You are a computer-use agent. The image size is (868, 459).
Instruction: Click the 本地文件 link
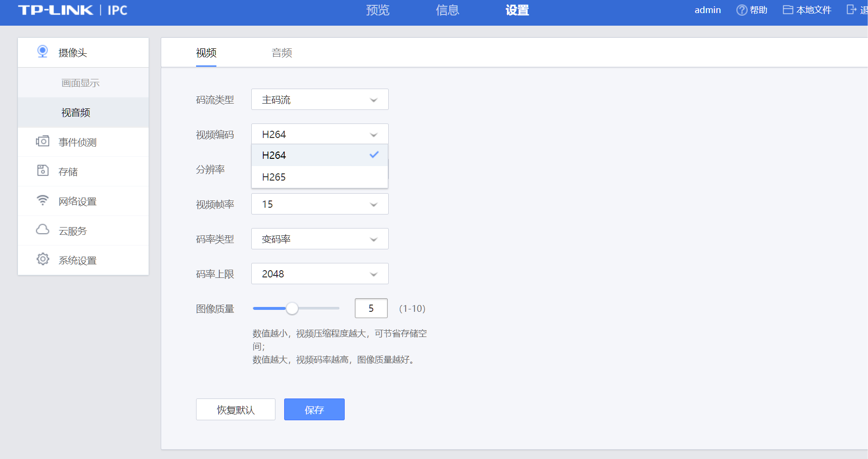[x=814, y=10]
